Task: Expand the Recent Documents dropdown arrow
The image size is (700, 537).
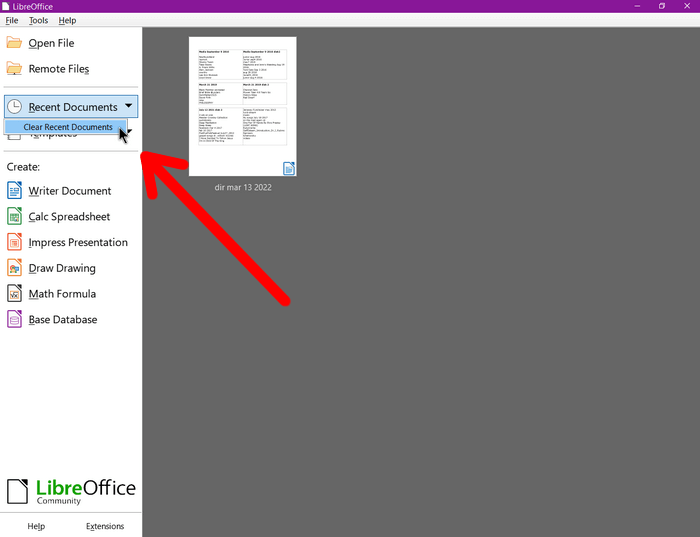Action: click(x=129, y=106)
